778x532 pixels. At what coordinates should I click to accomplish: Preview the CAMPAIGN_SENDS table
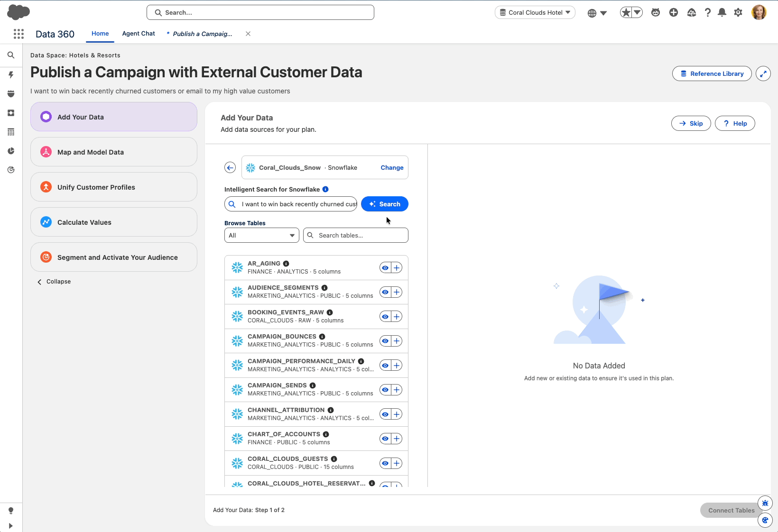(x=385, y=390)
